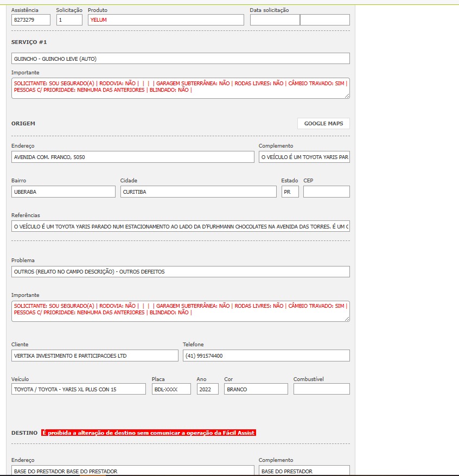This screenshot has width=459, height=476.
Task: Click the Assistência field 8273279
Action: pyautogui.click(x=30, y=20)
